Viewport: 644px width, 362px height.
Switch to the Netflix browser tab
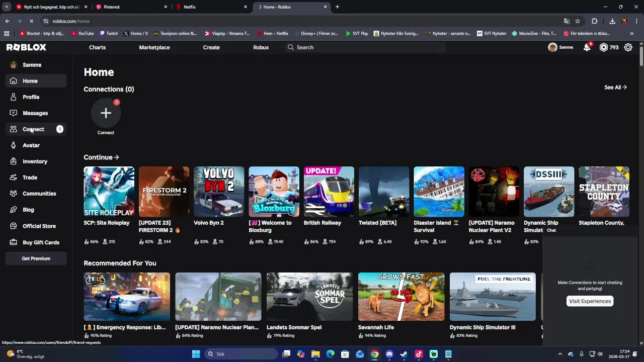211,7
